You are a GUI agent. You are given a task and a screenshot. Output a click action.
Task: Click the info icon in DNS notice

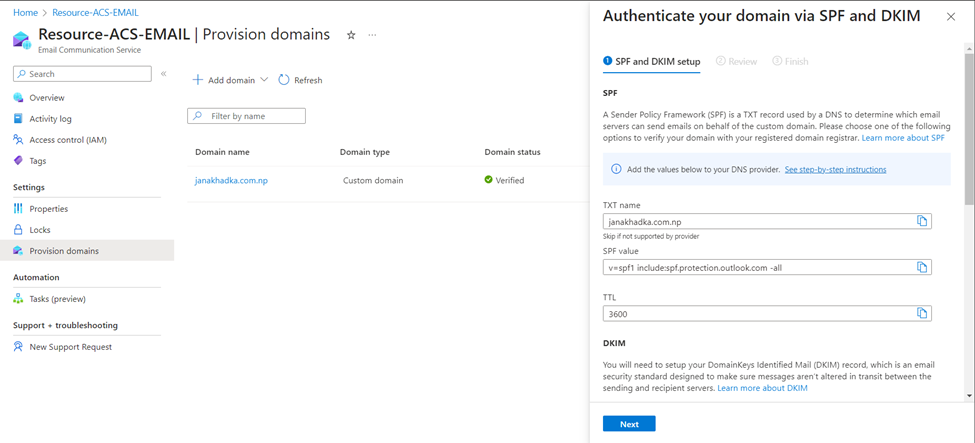pos(616,169)
